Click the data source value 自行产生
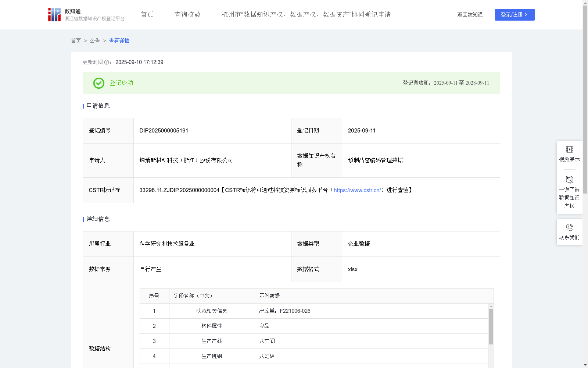This screenshot has width=588, height=368. coord(151,269)
